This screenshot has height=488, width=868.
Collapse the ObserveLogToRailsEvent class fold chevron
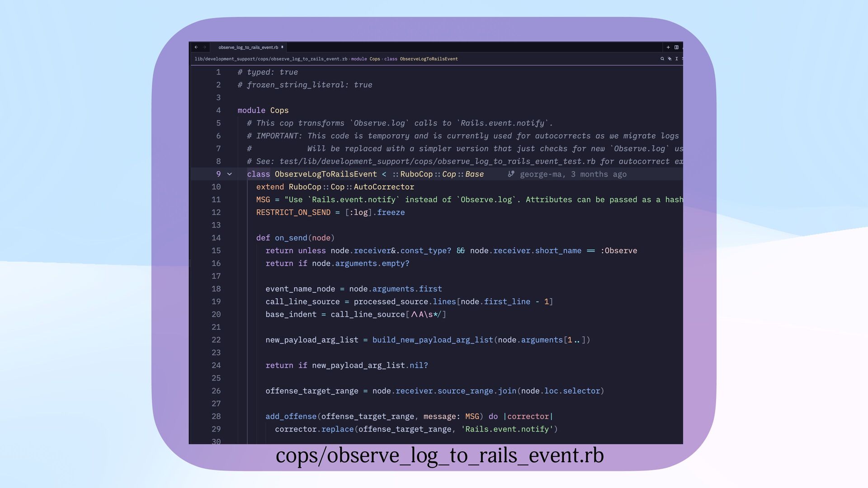click(230, 174)
